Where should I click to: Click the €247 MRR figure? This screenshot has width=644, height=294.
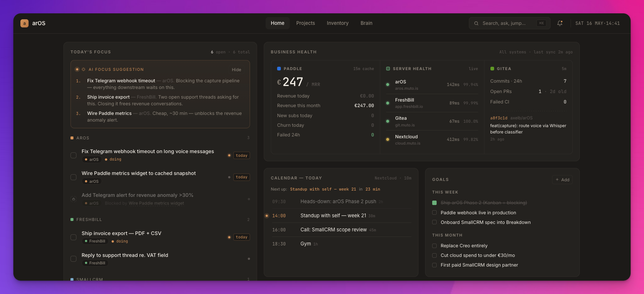tap(290, 82)
